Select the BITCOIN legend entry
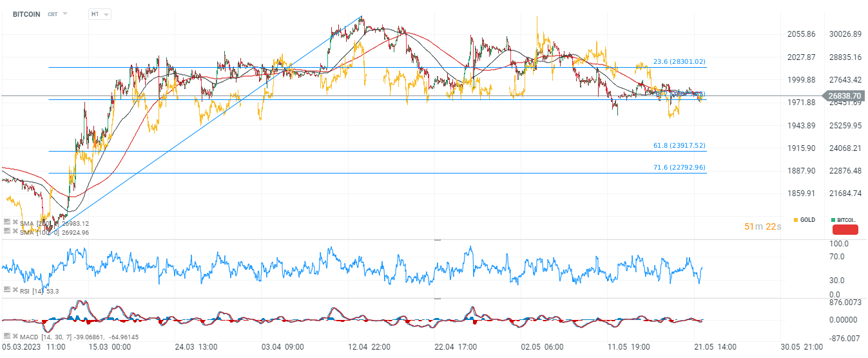 point(844,220)
